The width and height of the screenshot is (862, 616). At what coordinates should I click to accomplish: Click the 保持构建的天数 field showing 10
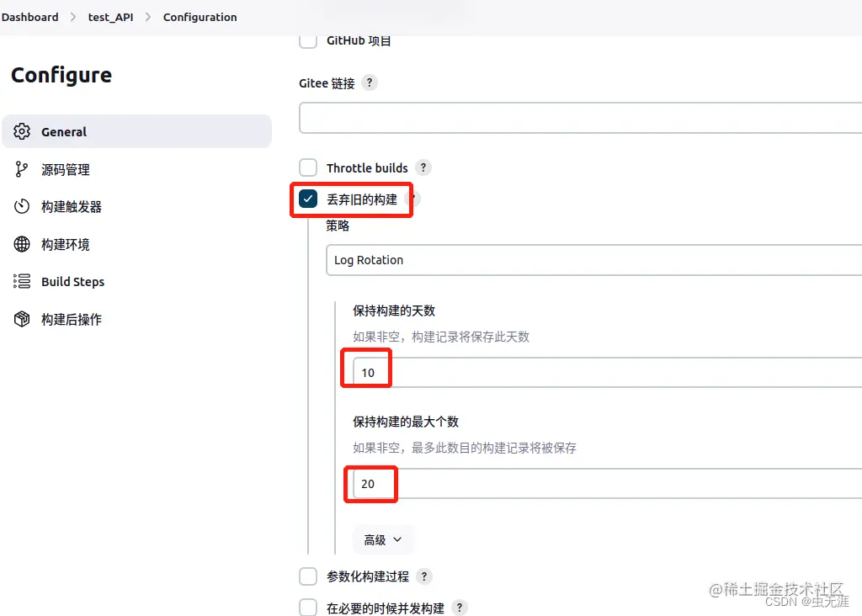tap(608, 372)
